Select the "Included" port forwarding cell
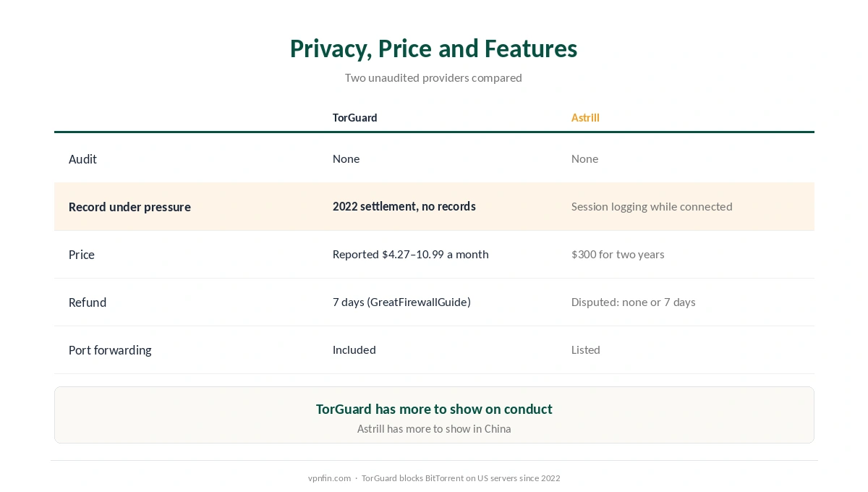The image size is (868, 492). 354,349
